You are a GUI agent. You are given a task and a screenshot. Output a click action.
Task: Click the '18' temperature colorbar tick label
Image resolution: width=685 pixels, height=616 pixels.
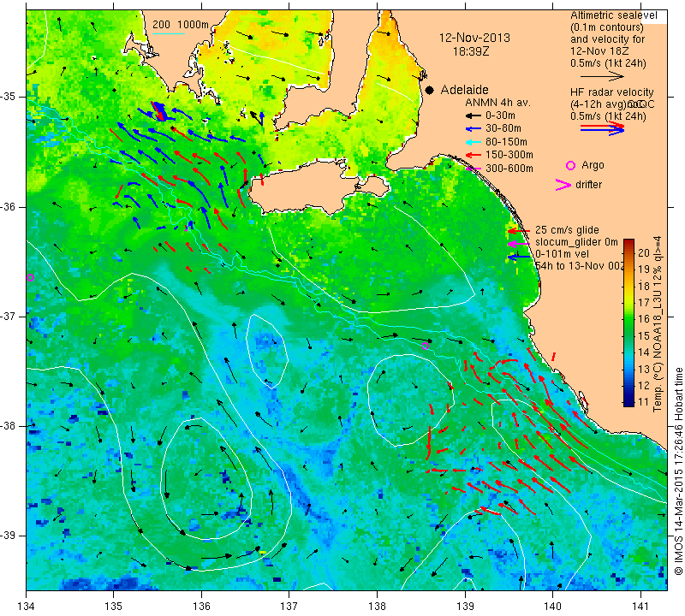(644, 286)
